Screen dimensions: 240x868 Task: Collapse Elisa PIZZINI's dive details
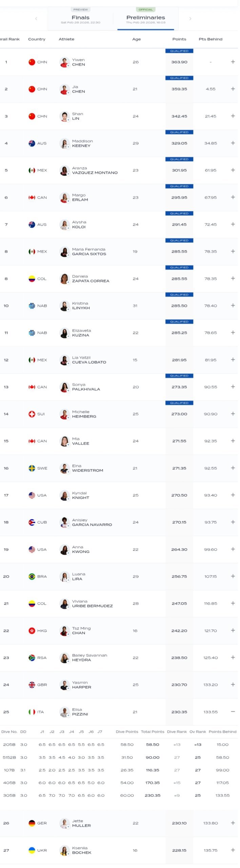233,711
